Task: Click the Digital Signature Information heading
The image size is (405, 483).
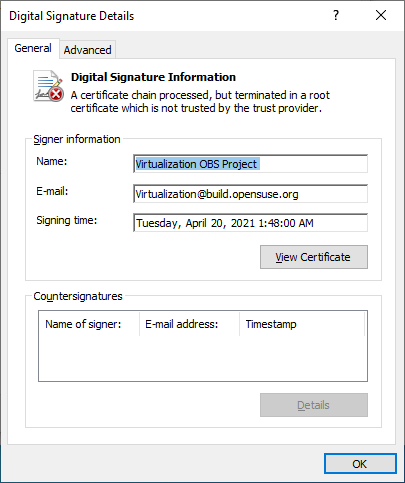Action: point(153,77)
